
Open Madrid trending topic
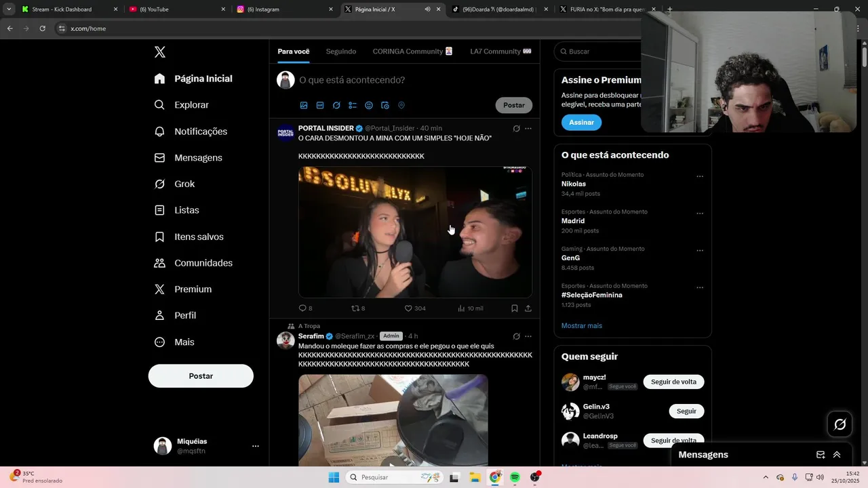[573, 221]
